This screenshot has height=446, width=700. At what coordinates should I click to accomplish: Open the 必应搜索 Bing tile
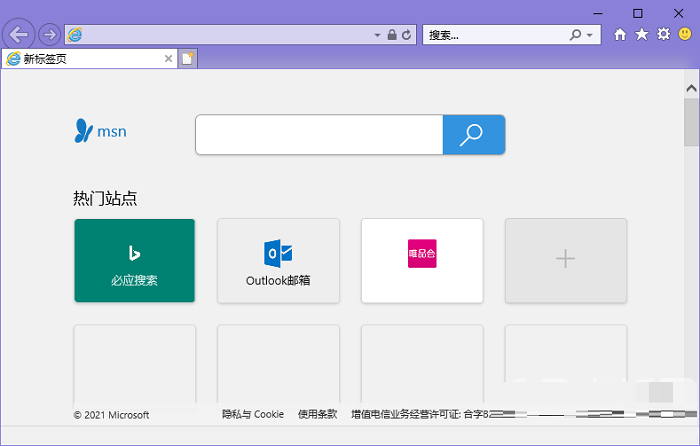(x=134, y=260)
